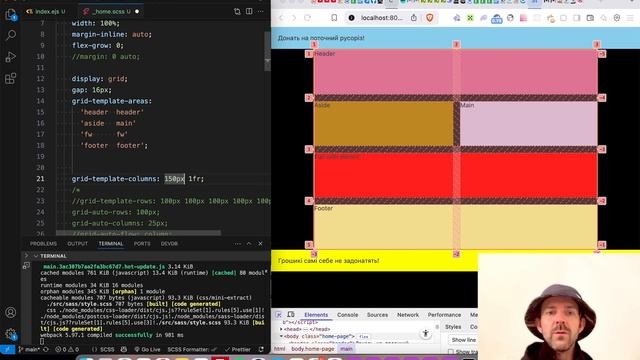Toggle the DevTools inspect element picker
640x360 pixels.
coord(279,315)
